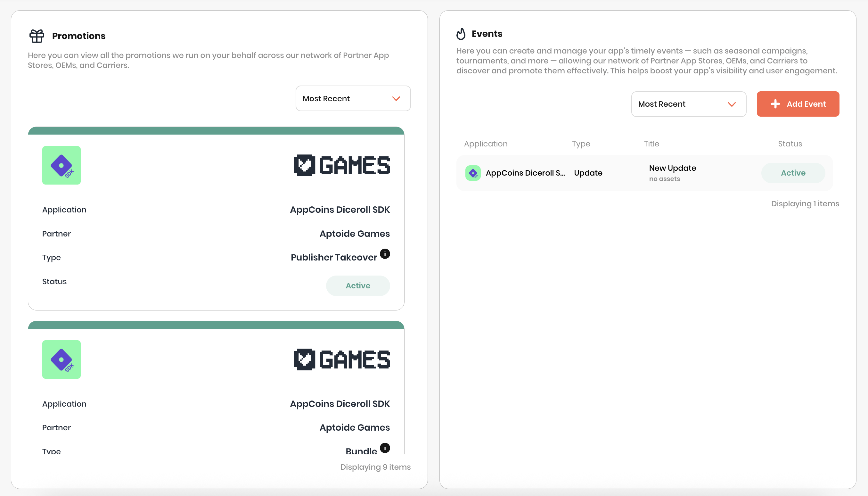The height and width of the screenshot is (496, 868).
Task: Click the New Update event title
Action: pyautogui.click(x=672, y=168)
